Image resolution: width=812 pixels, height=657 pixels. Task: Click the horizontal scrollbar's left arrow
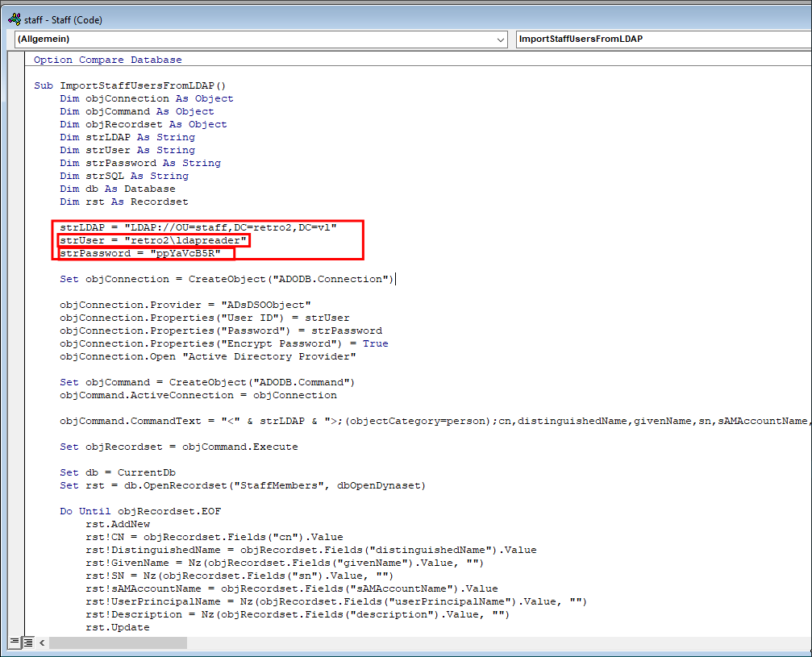click(42, 642)
